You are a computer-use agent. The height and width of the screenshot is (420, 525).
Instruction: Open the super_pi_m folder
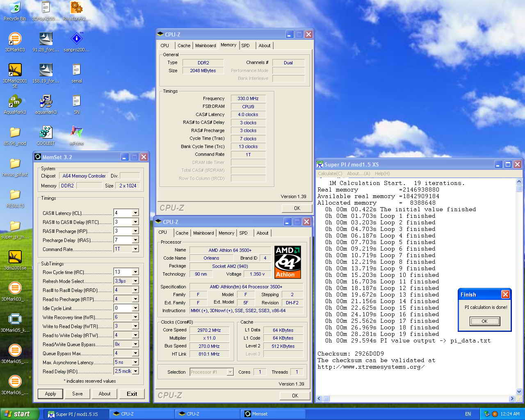coord(15,229)
